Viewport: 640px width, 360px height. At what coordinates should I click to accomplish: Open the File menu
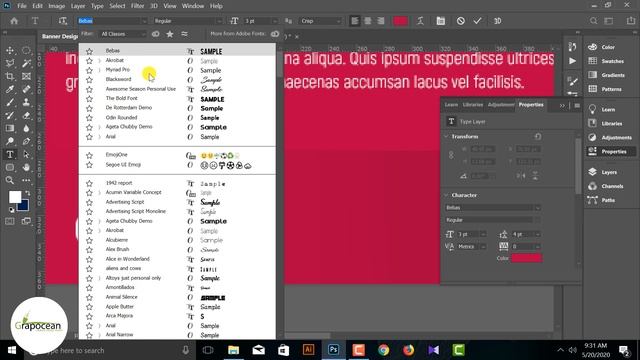(x=22, y=6)
